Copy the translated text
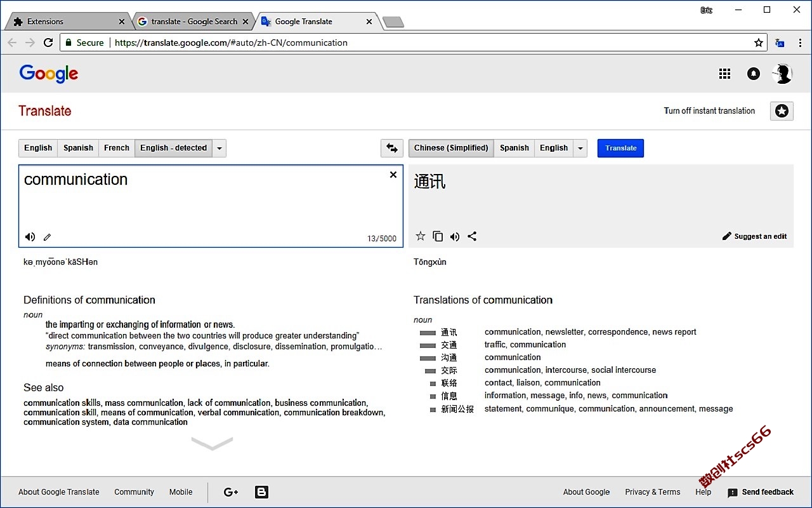812x508 pixels. click(438, 236)
